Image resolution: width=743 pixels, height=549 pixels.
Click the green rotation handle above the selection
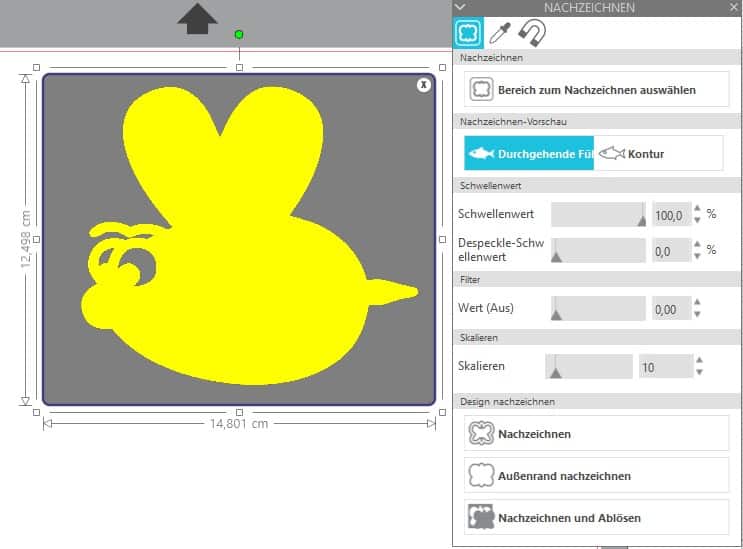coord(239,35)
